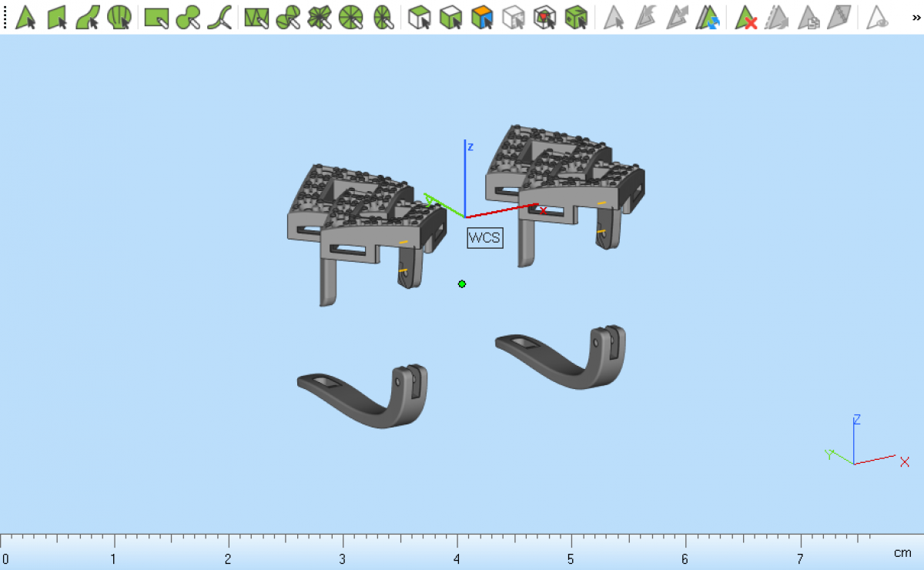Select the Mark Triangle tool

(26, 17)
